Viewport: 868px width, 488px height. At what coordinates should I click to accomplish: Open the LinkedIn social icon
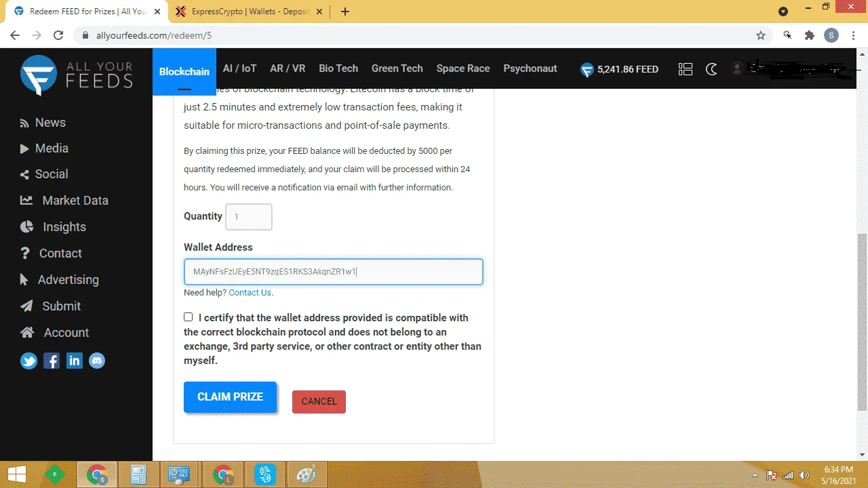(x=75, y=361)
